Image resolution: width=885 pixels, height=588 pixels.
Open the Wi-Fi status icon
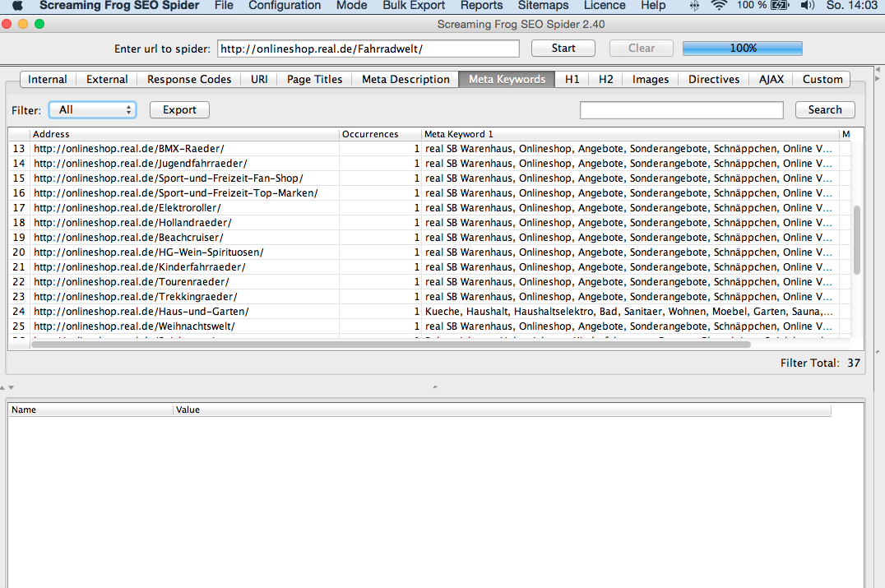719,6
